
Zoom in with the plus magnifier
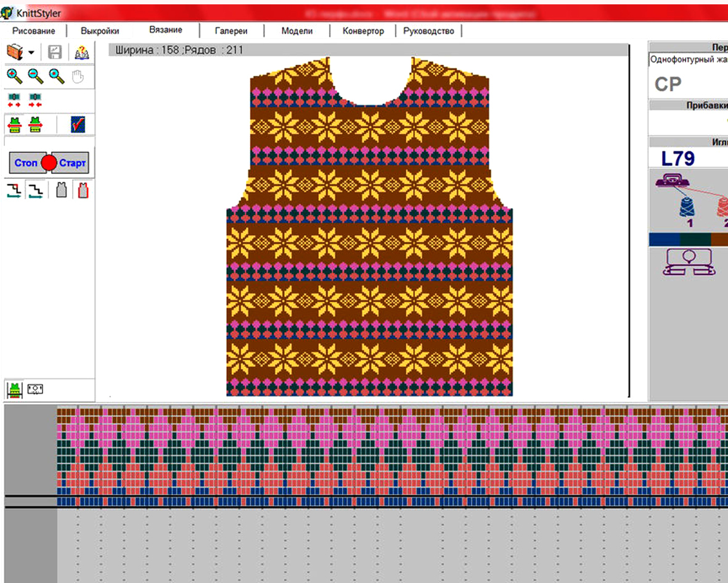(14, 76)
